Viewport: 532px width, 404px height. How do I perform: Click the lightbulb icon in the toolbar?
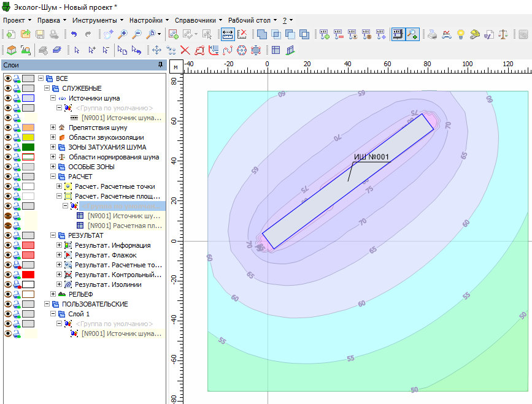click(460, 34)
